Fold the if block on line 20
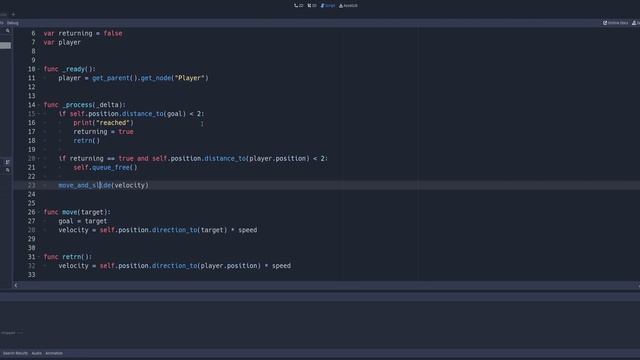 pos(39,158)
